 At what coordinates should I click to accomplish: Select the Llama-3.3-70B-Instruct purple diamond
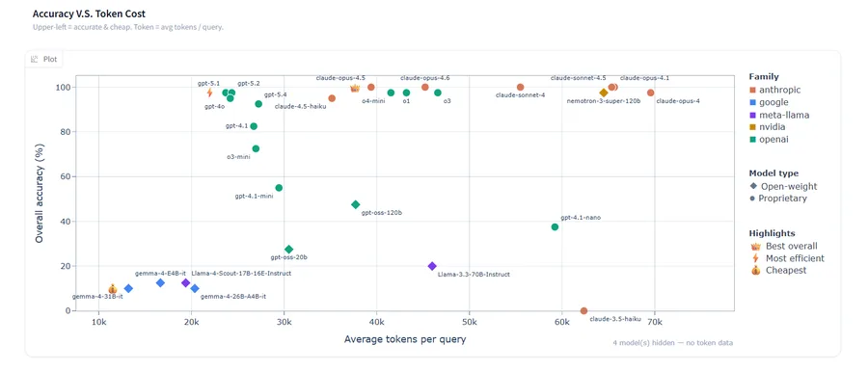coord(432,266)
